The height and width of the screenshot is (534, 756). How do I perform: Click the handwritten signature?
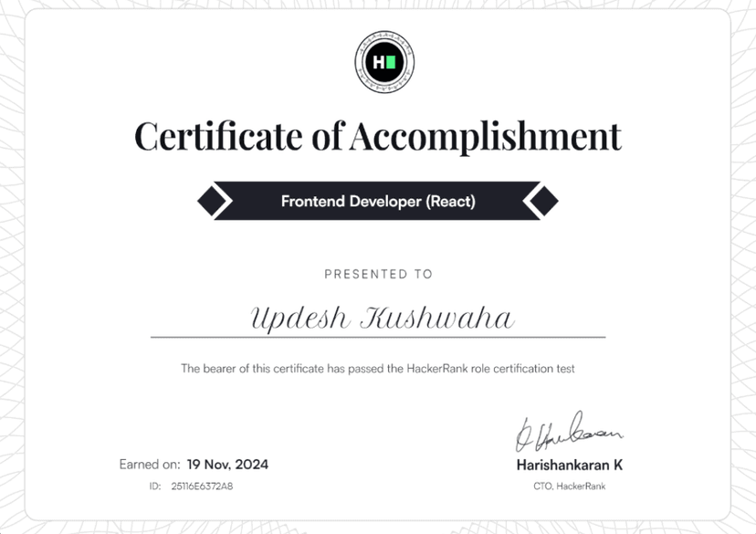click(x=569, y=432)
